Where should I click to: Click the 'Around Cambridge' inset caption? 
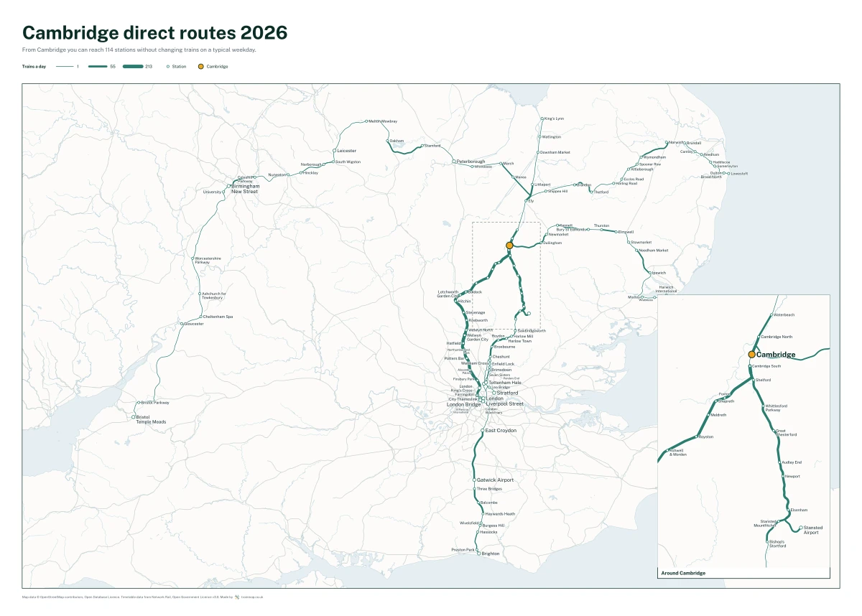[683, 573]
